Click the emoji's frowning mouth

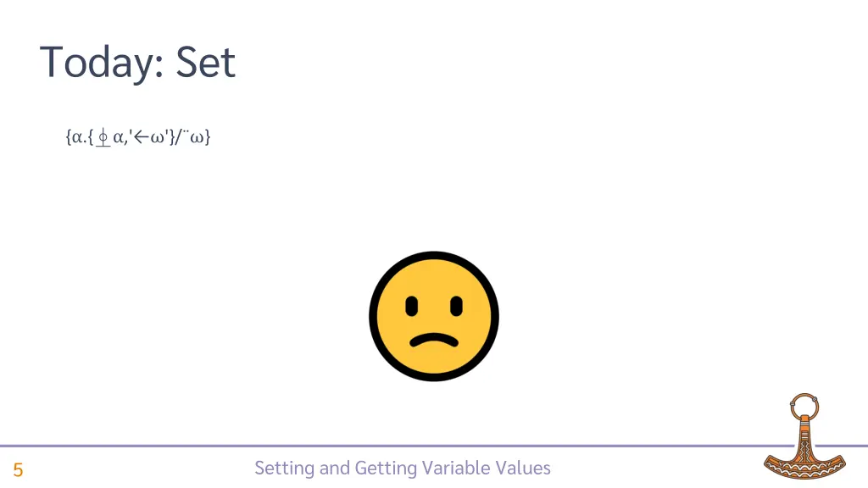click(x=433, y=340)
